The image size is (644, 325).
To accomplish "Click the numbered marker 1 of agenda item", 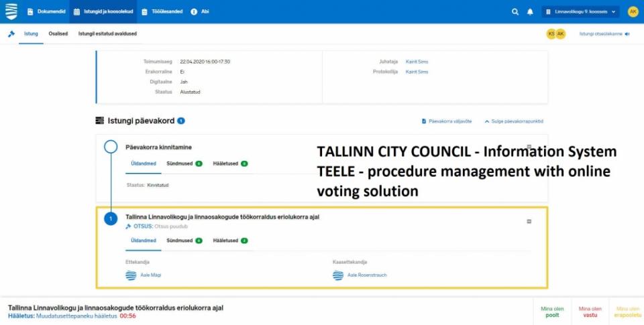I will click(111, 218).
